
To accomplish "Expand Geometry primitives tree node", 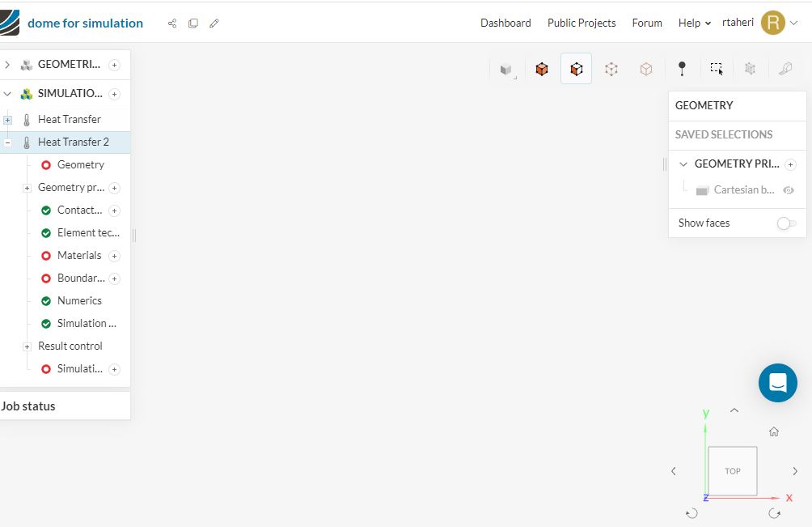I will (27, 188).
